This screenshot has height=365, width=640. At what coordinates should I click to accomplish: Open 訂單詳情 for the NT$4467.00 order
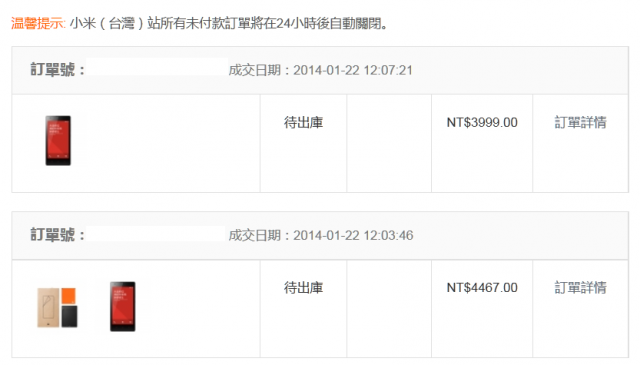point(580,287)
